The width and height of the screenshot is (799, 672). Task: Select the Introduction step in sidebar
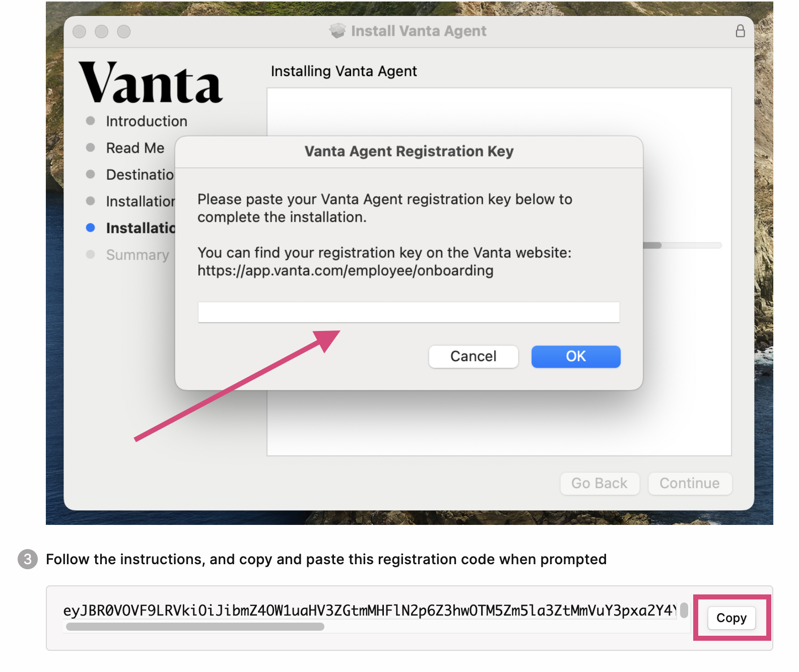coord(146,121)
